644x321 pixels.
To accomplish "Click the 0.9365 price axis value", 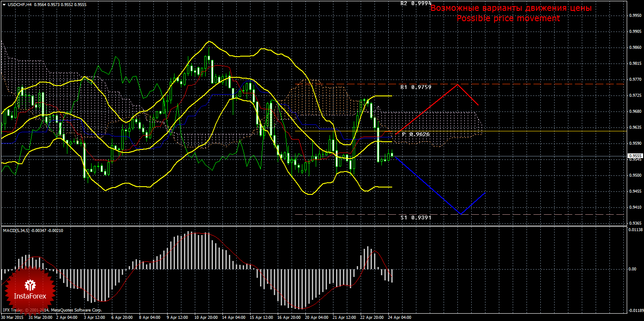I will (634, 223).
